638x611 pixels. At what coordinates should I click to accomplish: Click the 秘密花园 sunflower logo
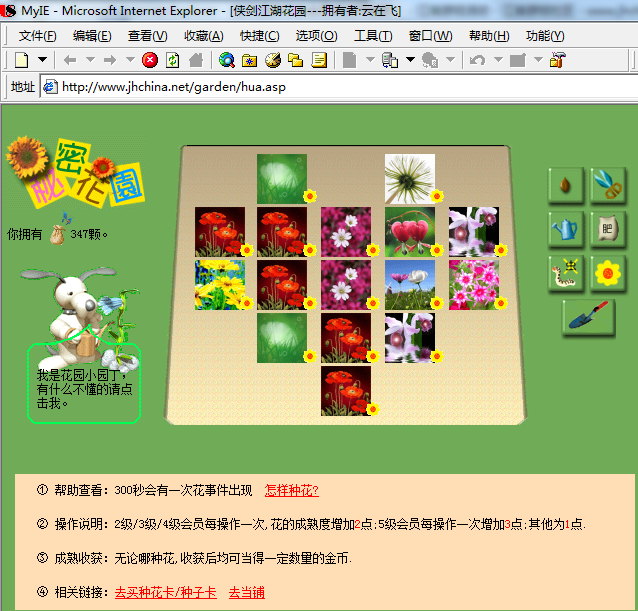point(76,172)
